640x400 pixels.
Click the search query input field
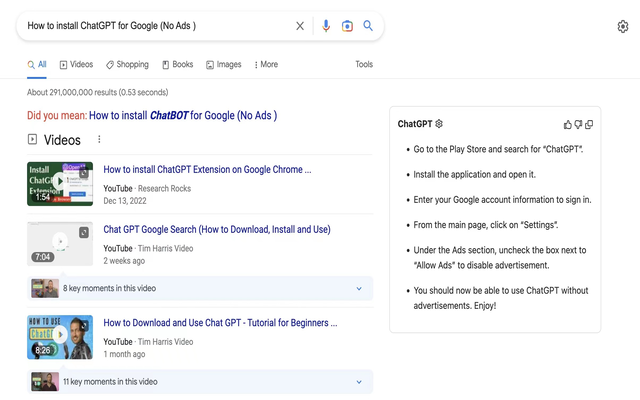coord(157,26)
